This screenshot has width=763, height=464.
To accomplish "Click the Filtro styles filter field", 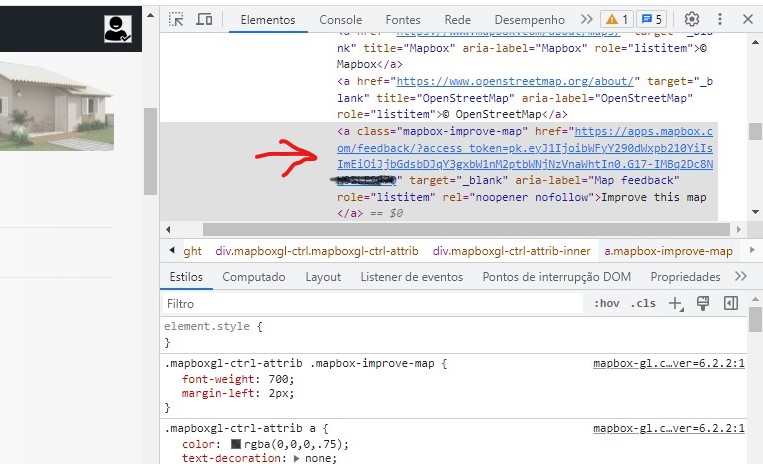I will coord(372,303).
